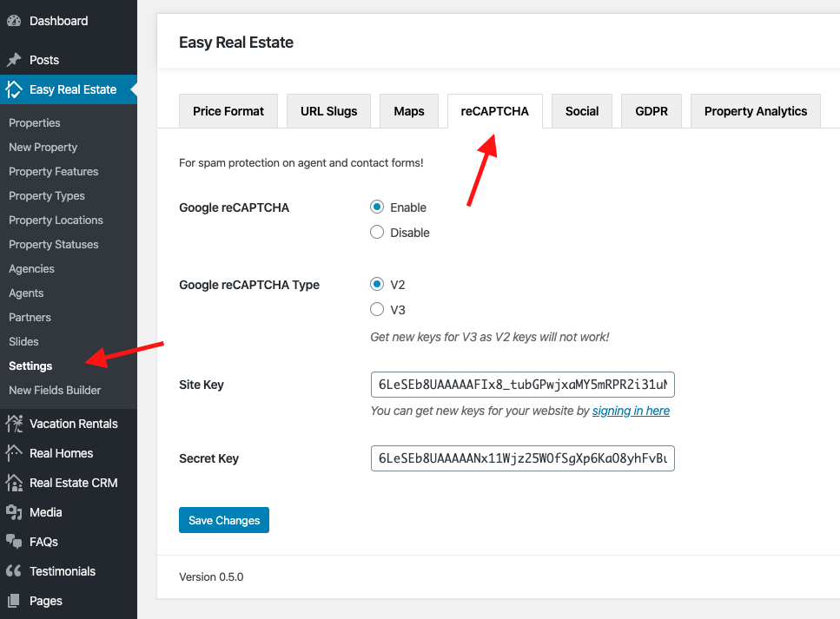
Task: Click the 'Site Key' label
Action: (202, 385)
